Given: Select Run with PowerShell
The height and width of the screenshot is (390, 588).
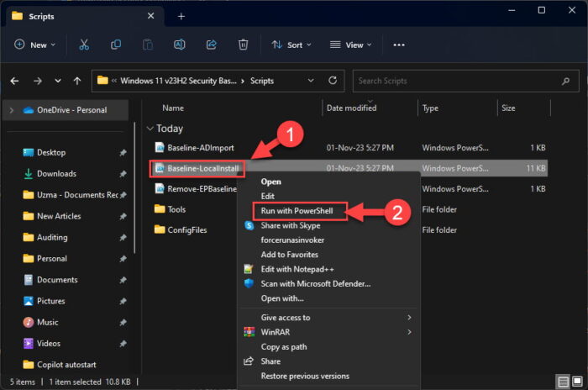Looking at the screenshot, I should 297,211.
